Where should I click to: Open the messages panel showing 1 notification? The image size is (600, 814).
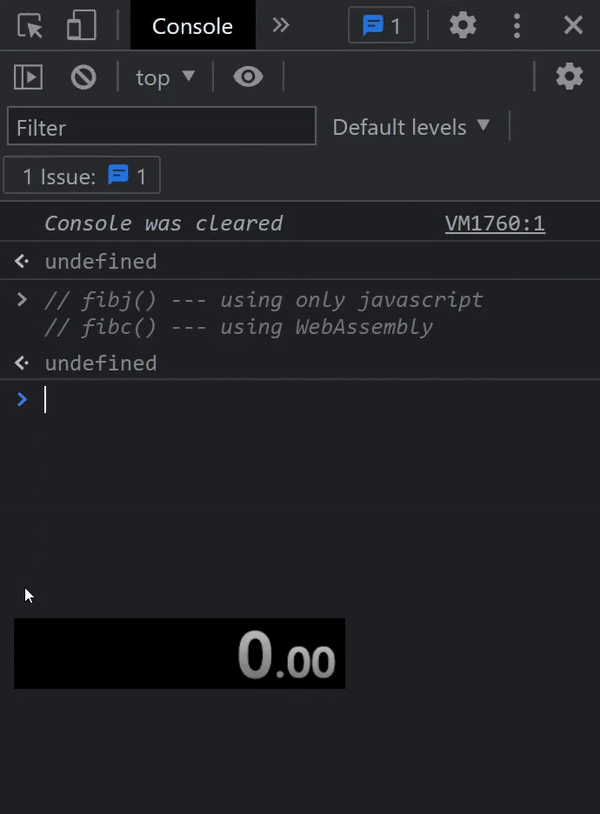[381, 26]
